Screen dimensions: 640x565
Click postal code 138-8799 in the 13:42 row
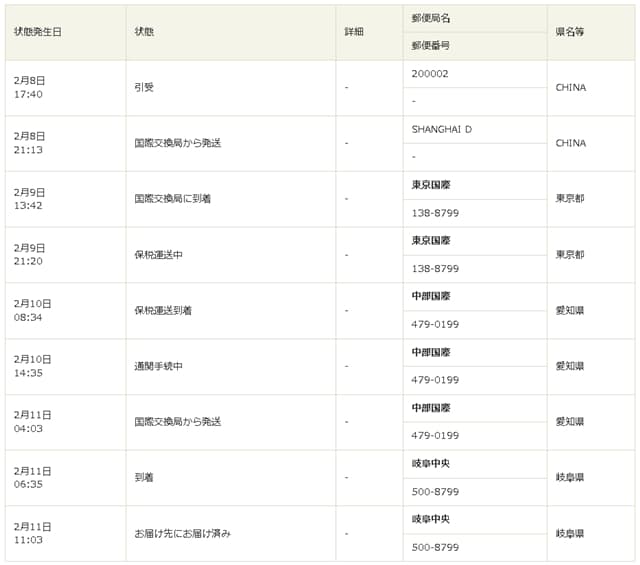point(435,213)
